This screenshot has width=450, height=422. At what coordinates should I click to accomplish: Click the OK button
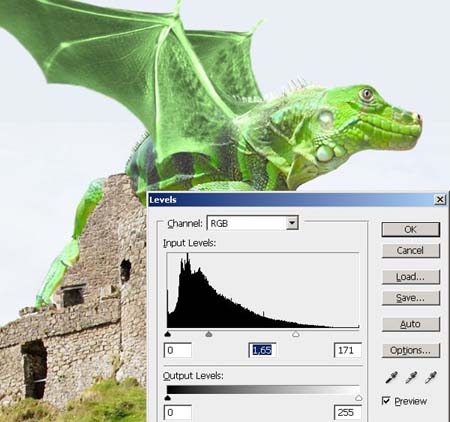pos(411,229)
